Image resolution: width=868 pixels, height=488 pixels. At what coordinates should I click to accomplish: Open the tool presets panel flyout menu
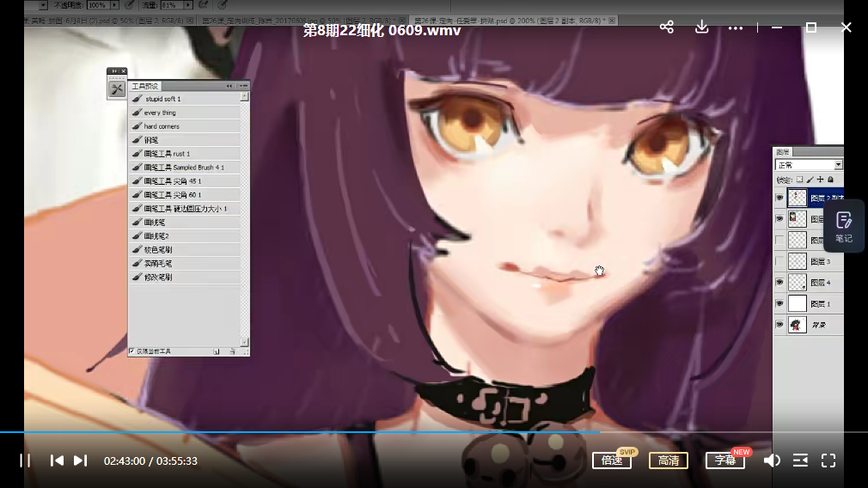[x=243, y=86]
